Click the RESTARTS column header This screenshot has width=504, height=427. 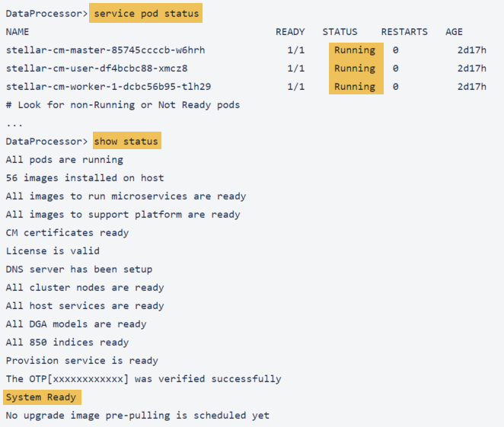point(404,32)
